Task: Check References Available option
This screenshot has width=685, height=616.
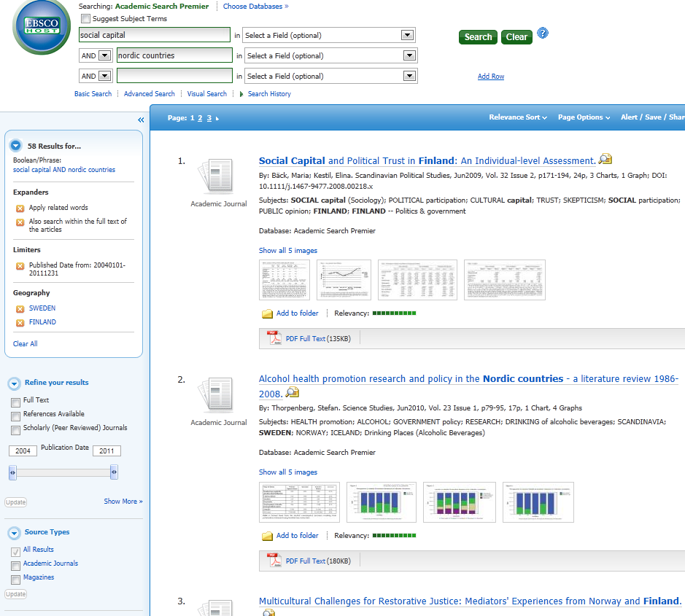Action: [16, 416]
